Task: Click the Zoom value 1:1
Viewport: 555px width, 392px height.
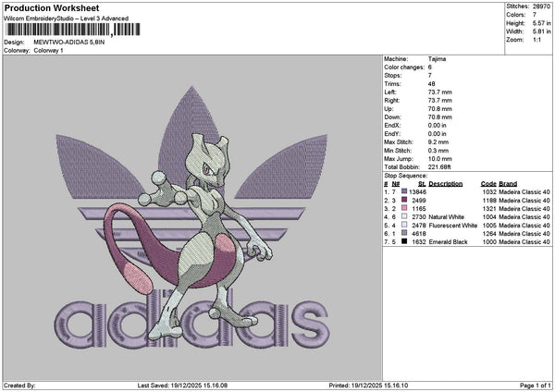Action: (536, 40)
